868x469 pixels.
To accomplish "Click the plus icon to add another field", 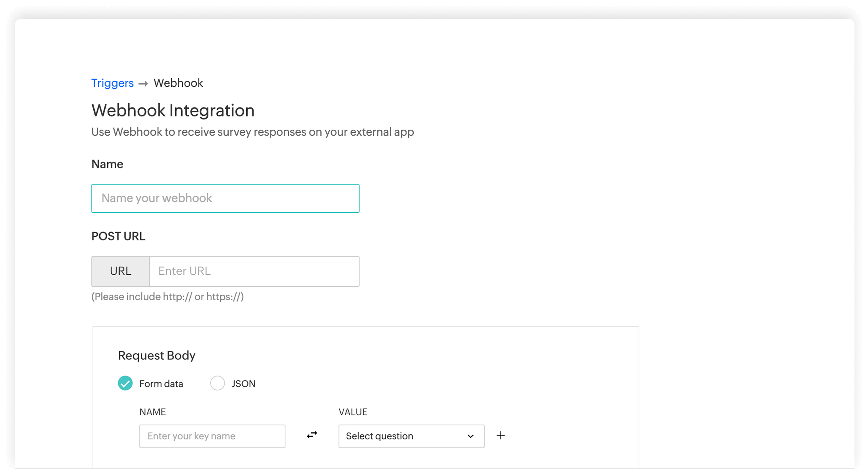I will (x=501, y=435).
